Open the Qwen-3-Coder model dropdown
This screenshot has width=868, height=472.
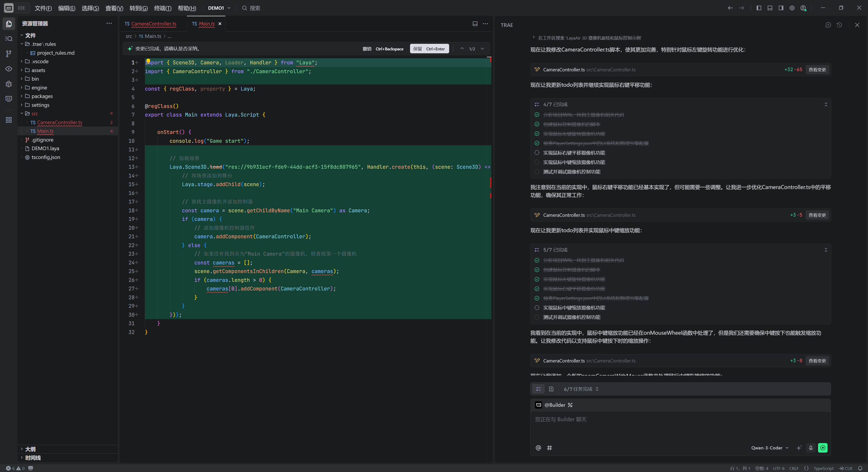tap(770, 448)
